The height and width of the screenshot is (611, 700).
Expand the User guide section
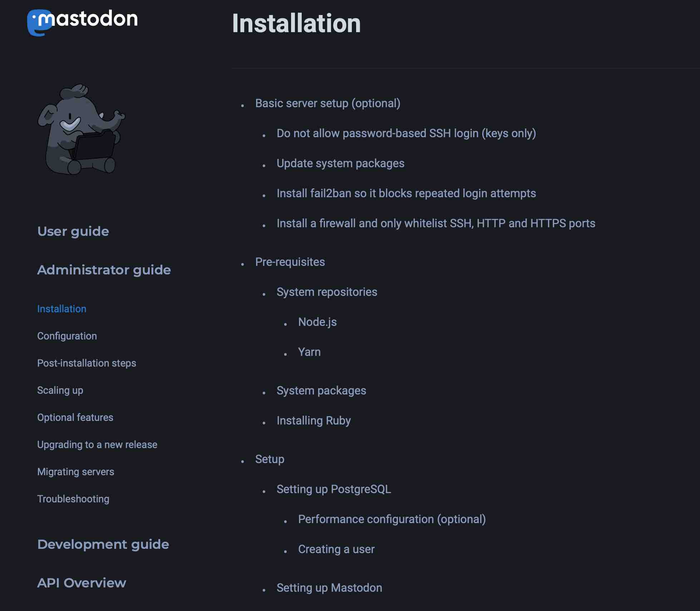tap(73, 232)
